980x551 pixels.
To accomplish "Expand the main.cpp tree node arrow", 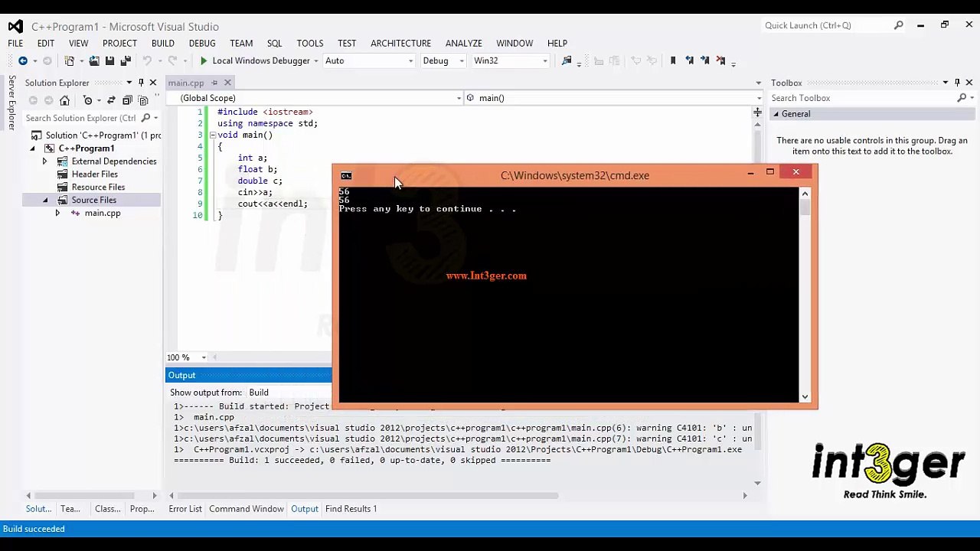I will coord(57,214).
